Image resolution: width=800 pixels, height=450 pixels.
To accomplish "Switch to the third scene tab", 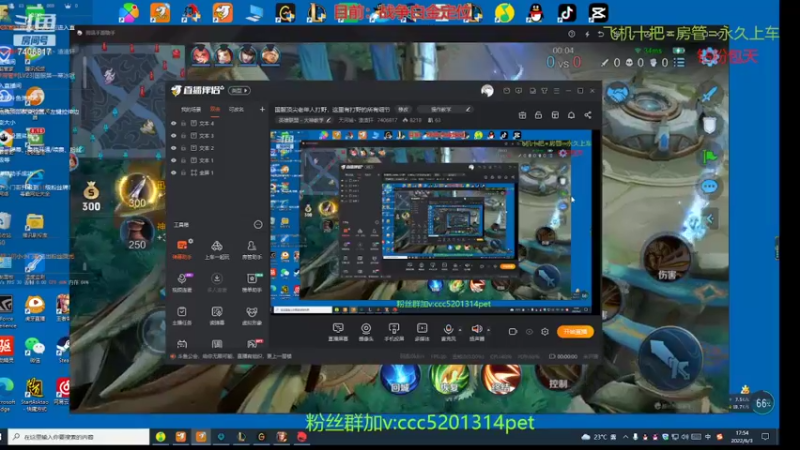I will [236, 109].
